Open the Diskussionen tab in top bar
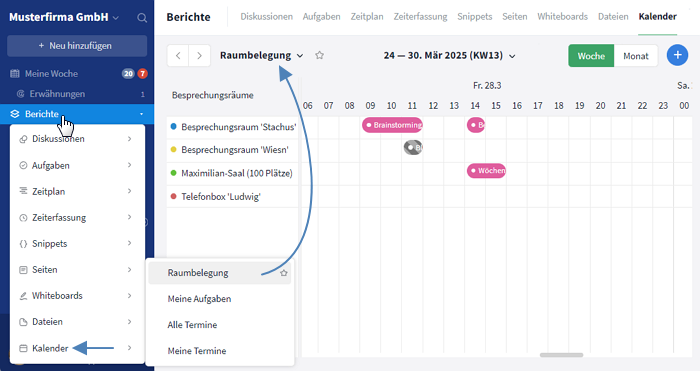The image size is (700, 371). click(267, 17)
